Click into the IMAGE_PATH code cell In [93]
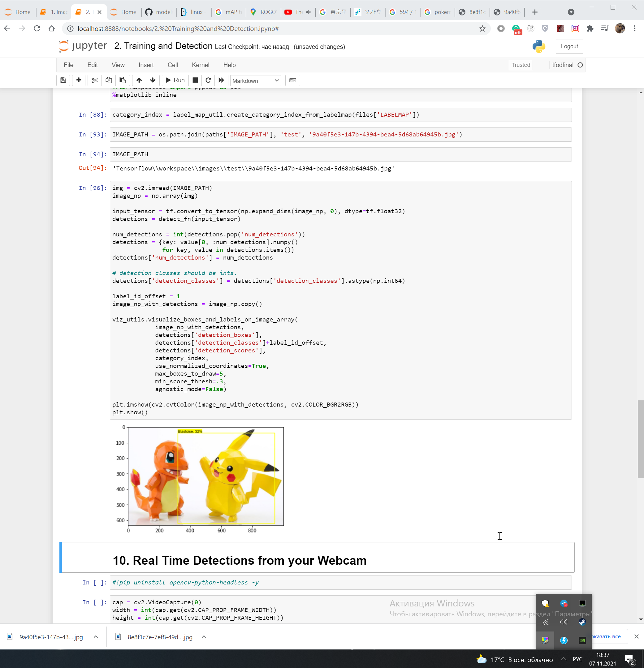Screen dimensions: 644x668 [x=341, y=134]
